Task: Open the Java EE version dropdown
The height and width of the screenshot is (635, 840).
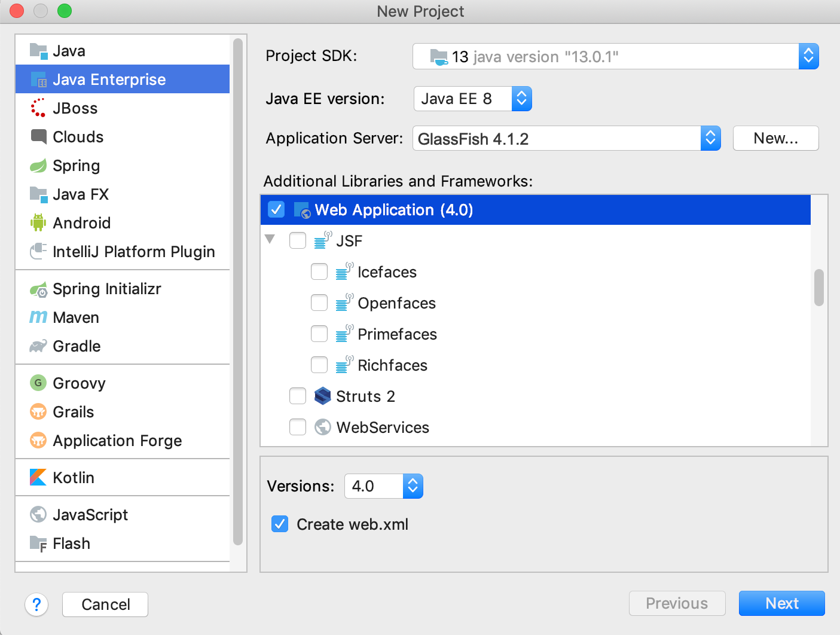Action: tap(472, 99)
